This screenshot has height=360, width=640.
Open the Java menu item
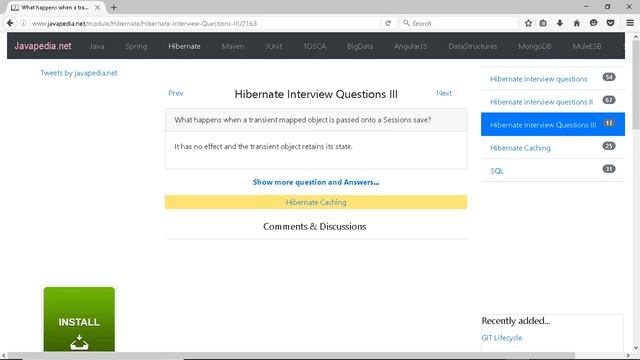point(97,46)
